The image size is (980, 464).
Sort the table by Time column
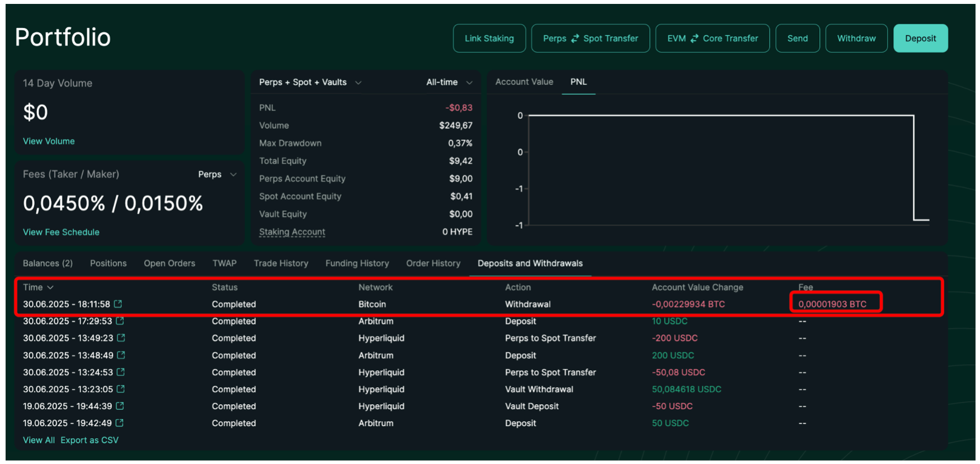point(38,287)
